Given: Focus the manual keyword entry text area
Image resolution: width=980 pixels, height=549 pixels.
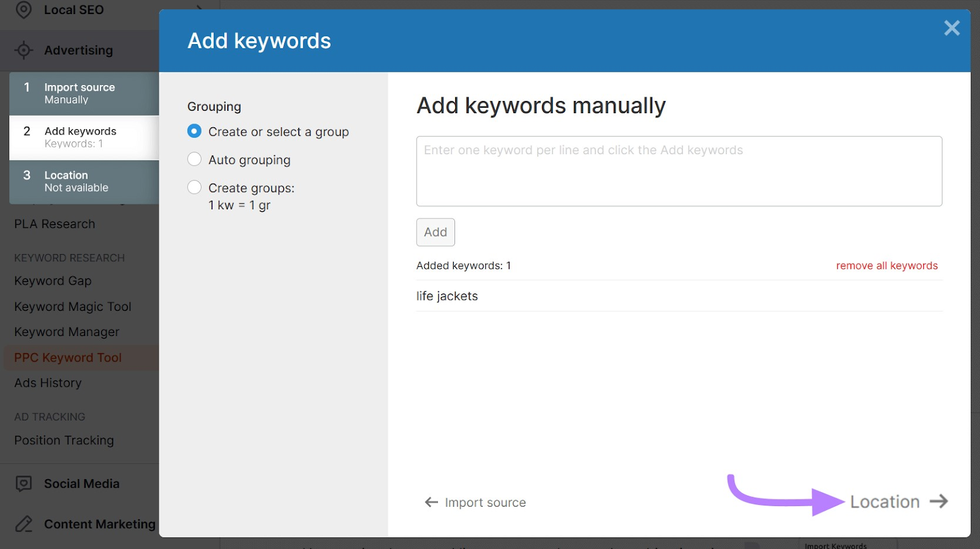Looking at the screenshot, I should 679,171.
